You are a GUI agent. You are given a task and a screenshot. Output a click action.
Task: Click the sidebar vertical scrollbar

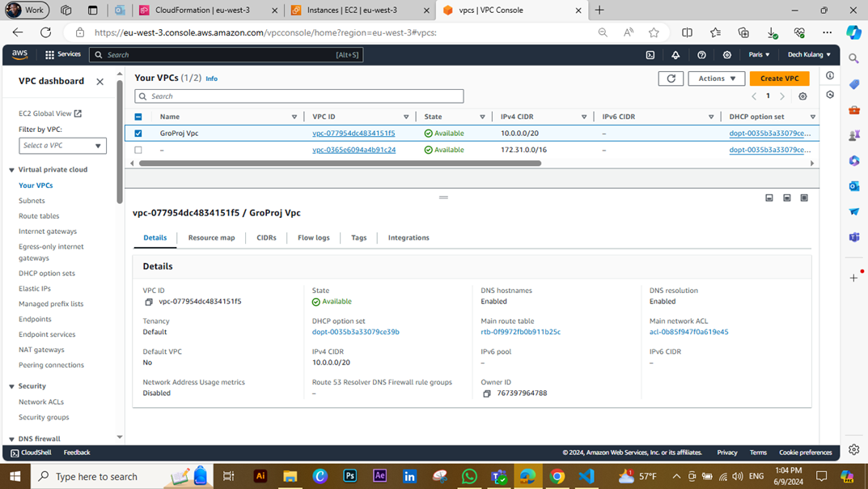(120, 142)
